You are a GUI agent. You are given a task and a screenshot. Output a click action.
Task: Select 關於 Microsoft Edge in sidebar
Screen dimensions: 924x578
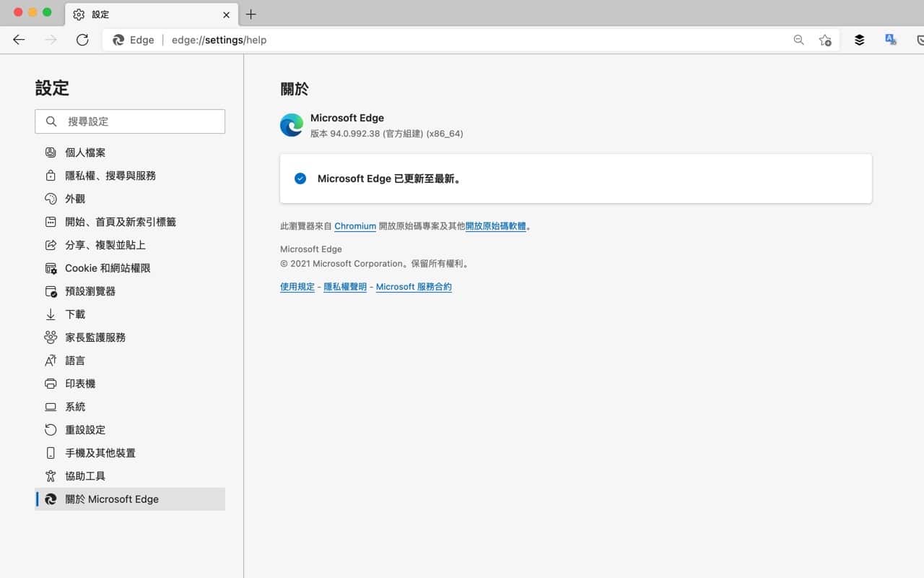(x=130, y=499)
